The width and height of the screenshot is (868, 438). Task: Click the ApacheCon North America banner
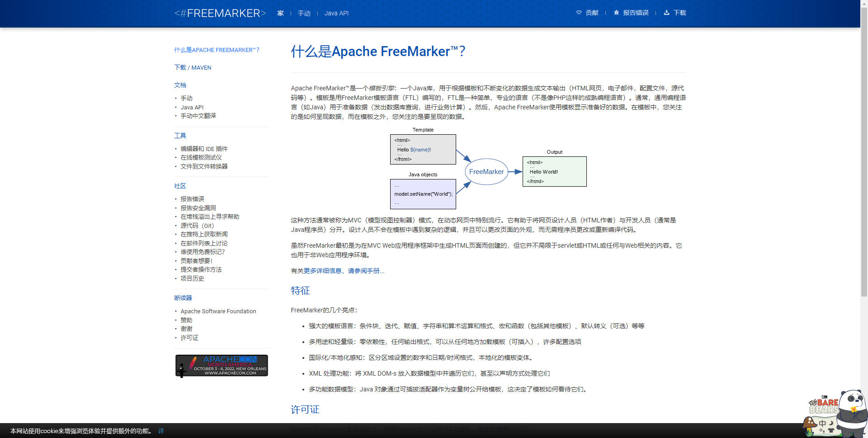tap(222, 366)
